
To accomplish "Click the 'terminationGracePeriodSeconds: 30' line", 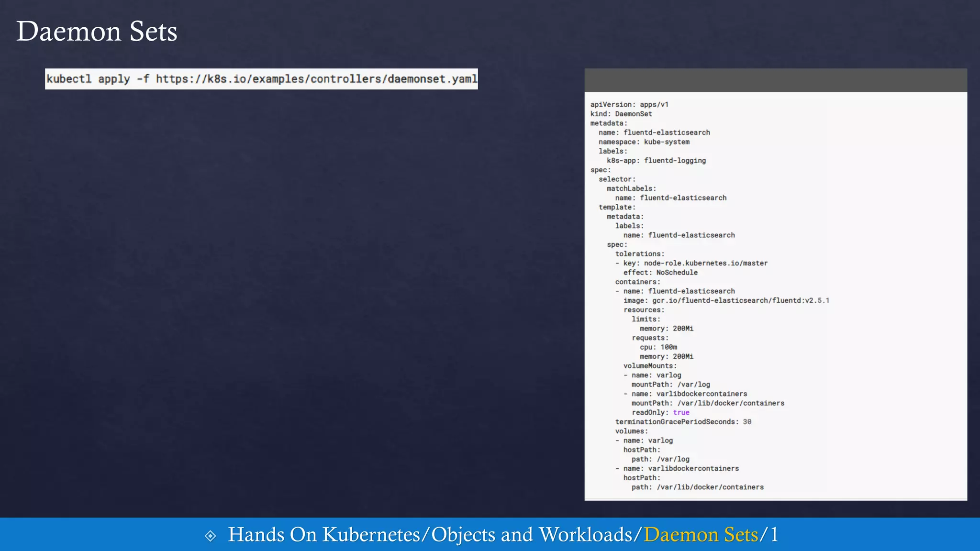I will click(x=683, y=422).
